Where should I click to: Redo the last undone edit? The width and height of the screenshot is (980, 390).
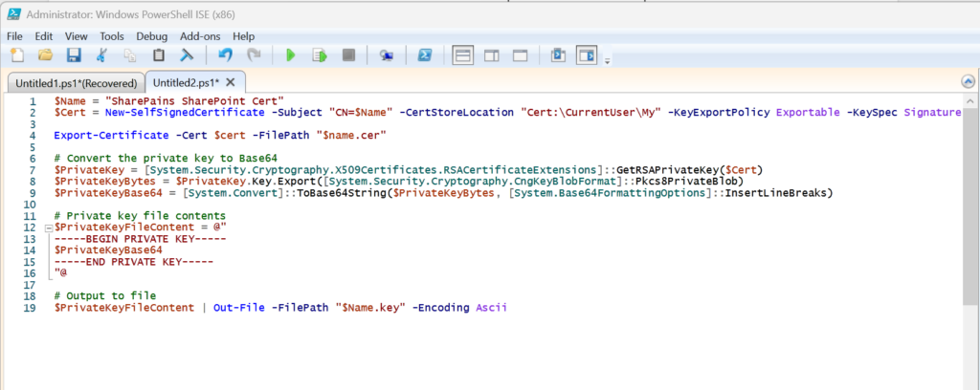point(254,55)
